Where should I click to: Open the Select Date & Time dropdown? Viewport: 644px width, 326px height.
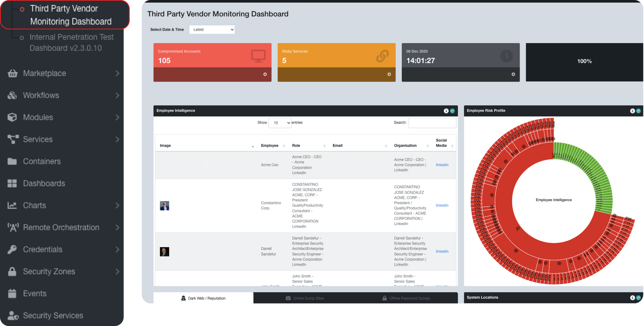pyautogui.click(x=212, y=30)
